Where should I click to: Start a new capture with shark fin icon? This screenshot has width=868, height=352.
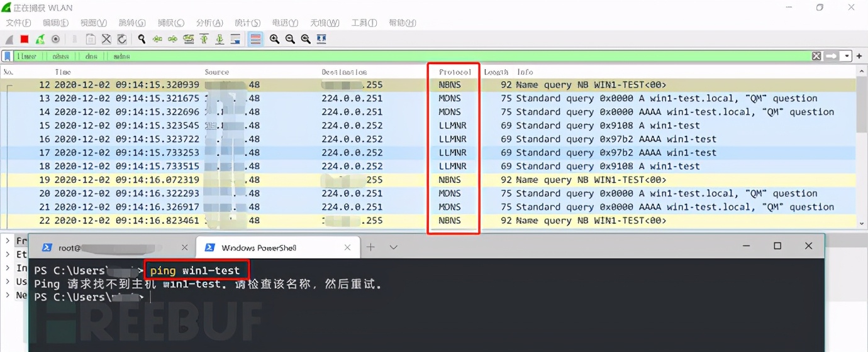[x=9, y=39]
